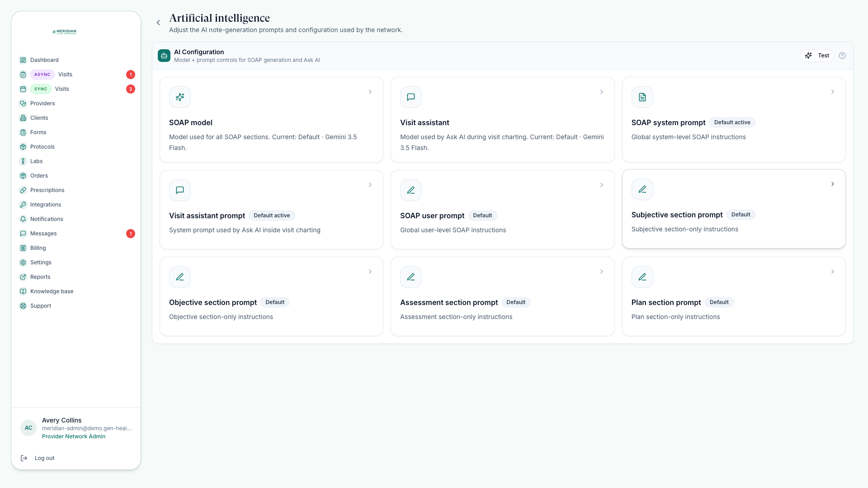
Task: Click the Billing receipt icon
Action: (x=23, y=248)
